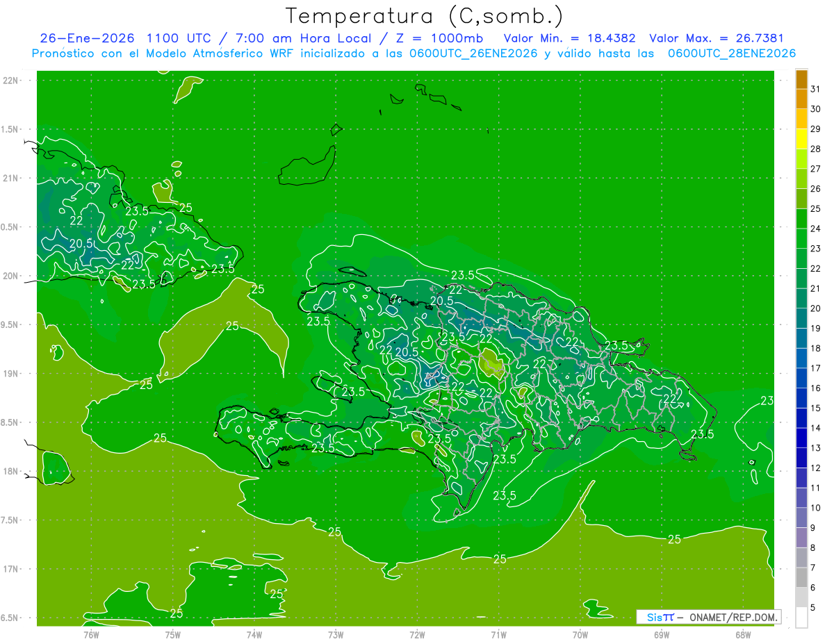Click the '69W' longitude axis label

coord(662,634)
